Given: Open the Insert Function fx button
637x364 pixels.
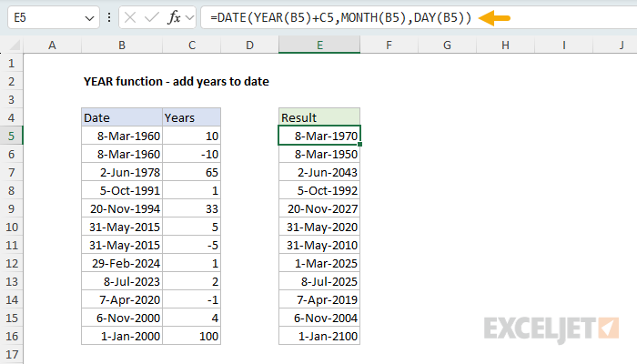Looking at the screenshot, I should pyautogui.click(x=174, y=18).
